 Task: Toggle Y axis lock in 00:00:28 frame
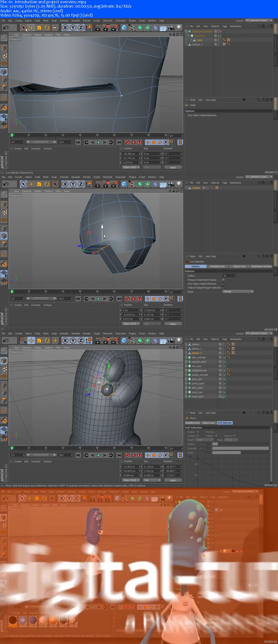coord(73,184)
